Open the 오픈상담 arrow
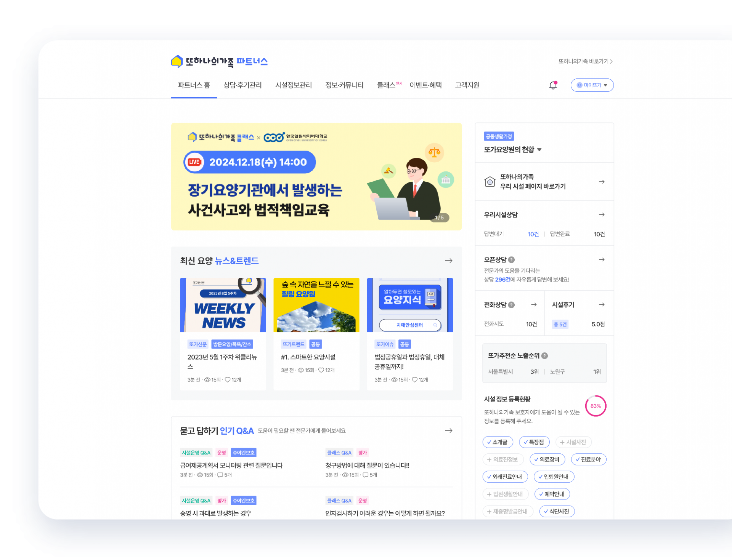 [x=602, y=259]
